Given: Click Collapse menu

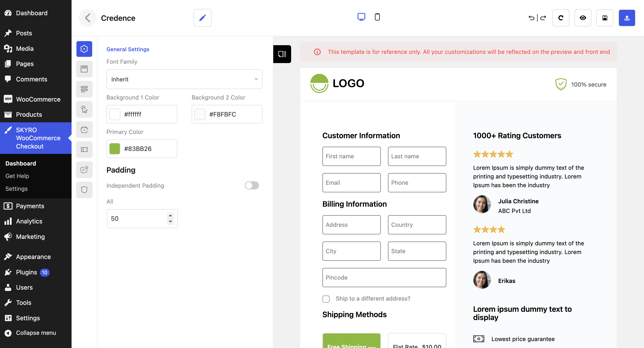Looking at the screenshot, I should click(x=36, y=333).
